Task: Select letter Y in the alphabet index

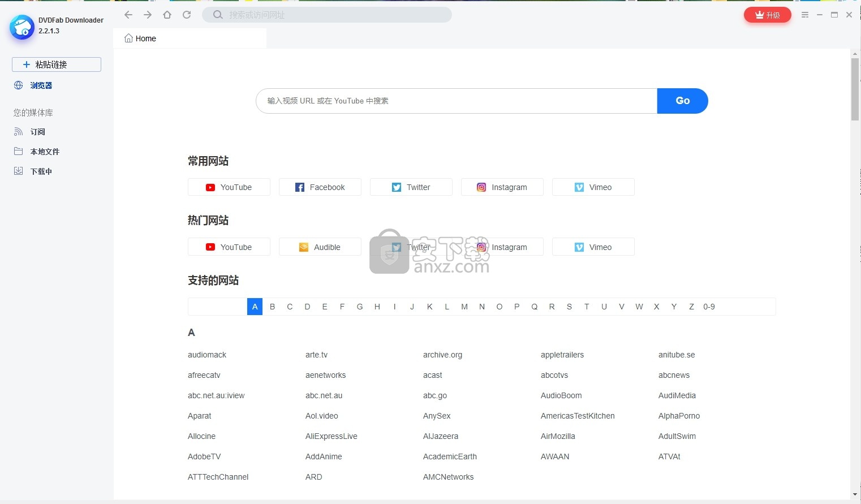Action: coord(674,307)
